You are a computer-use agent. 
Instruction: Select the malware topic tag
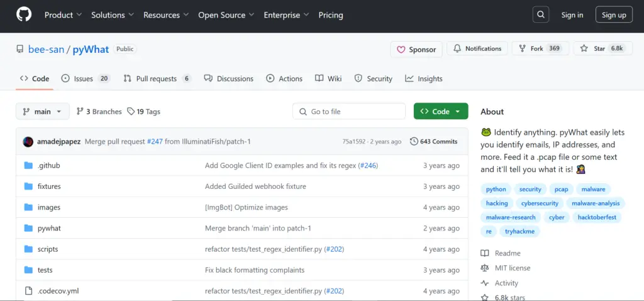(594, 189)
